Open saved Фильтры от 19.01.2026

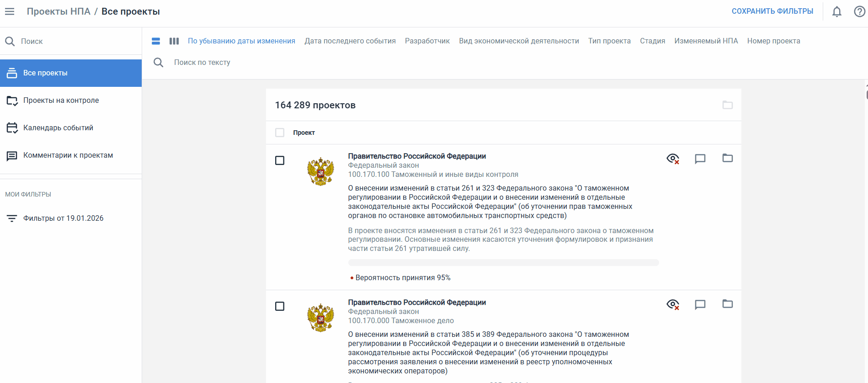(x=63, y=218)
